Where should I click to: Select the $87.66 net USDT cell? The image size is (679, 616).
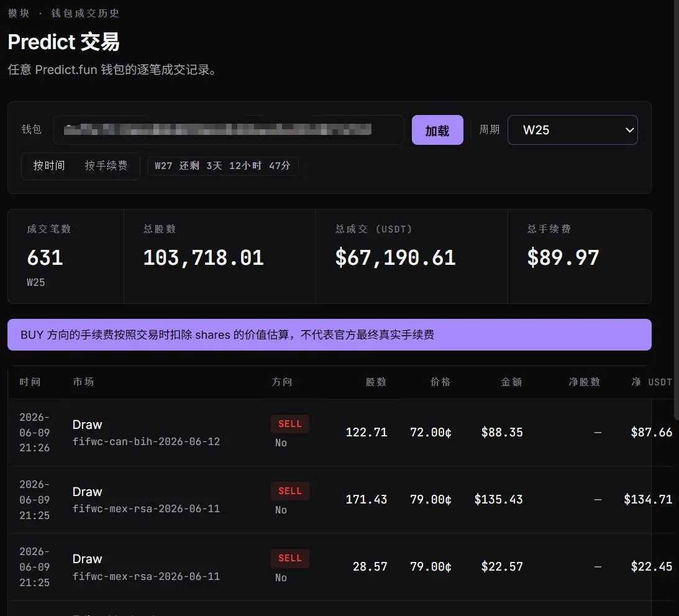[x=651, y=433]
